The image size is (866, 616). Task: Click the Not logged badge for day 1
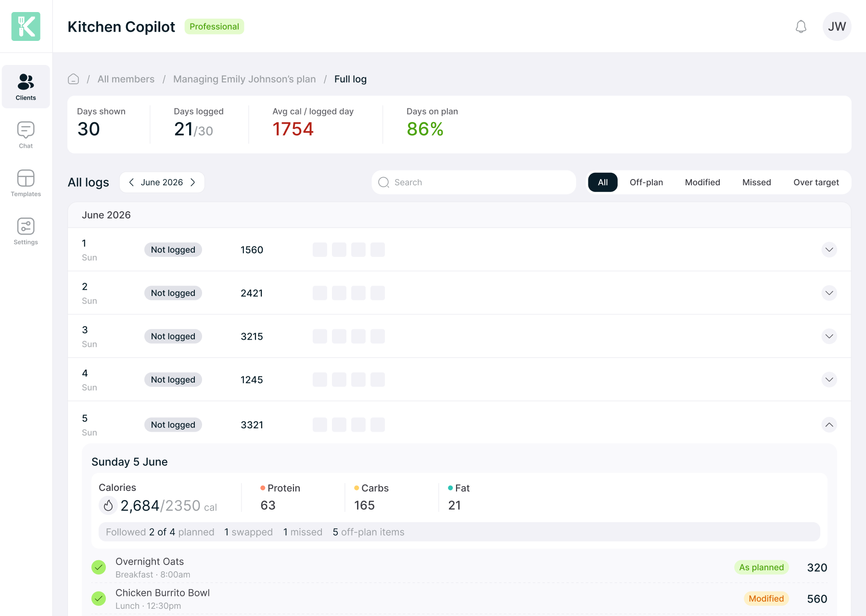173,250
